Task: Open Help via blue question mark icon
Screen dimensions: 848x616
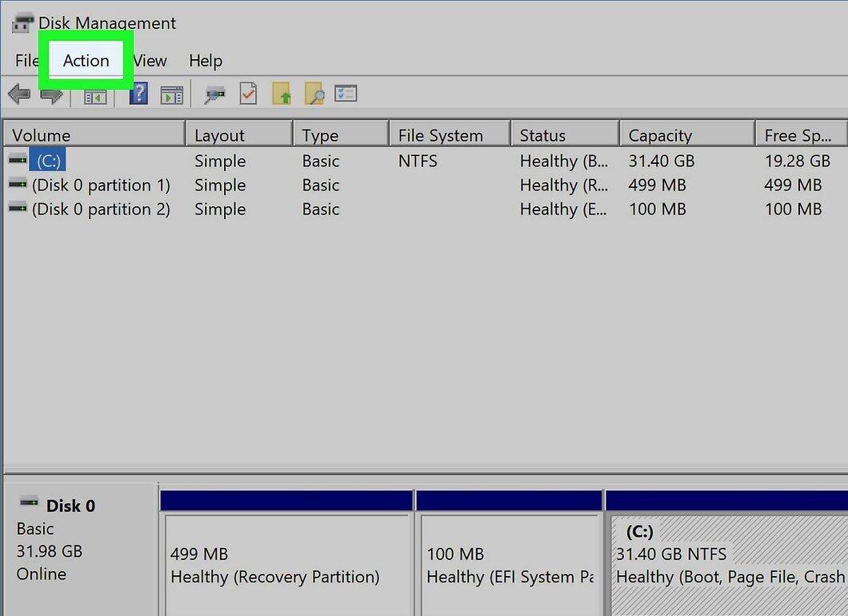Action: tap(139, 94)
